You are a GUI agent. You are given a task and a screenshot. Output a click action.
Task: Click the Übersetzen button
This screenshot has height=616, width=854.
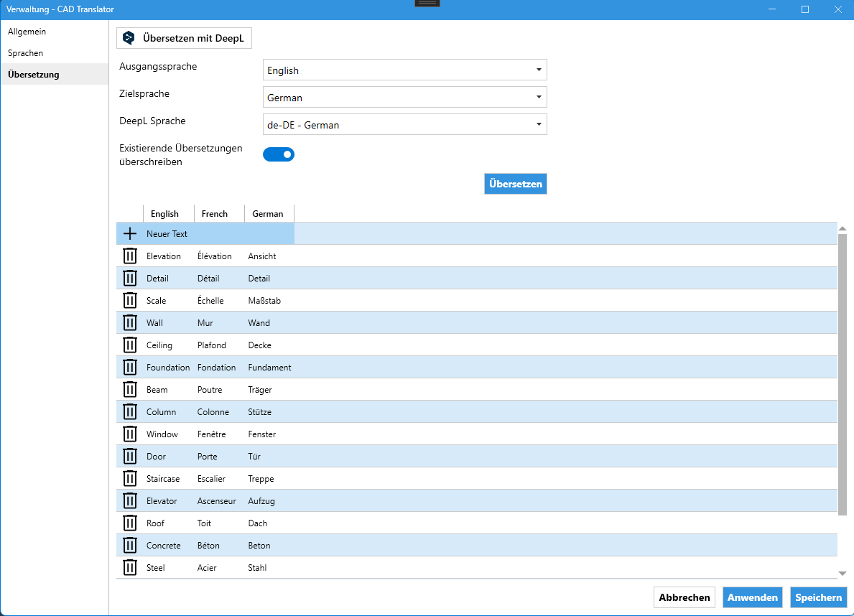(515, 184)
